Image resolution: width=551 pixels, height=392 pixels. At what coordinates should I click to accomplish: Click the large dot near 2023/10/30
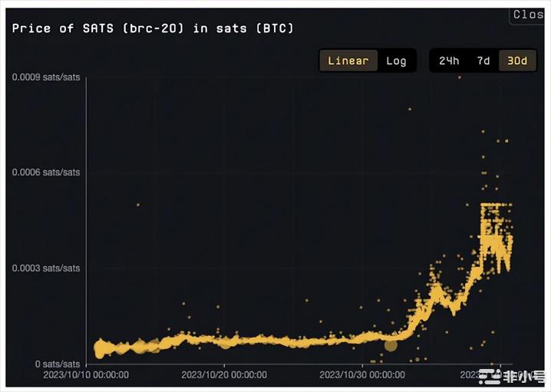(391, 345)
